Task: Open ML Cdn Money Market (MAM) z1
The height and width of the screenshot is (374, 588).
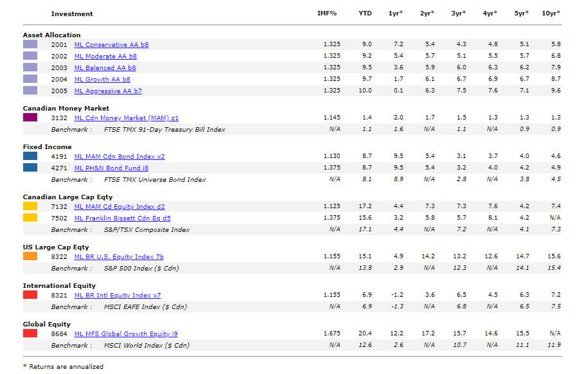Action: point(127,118)
